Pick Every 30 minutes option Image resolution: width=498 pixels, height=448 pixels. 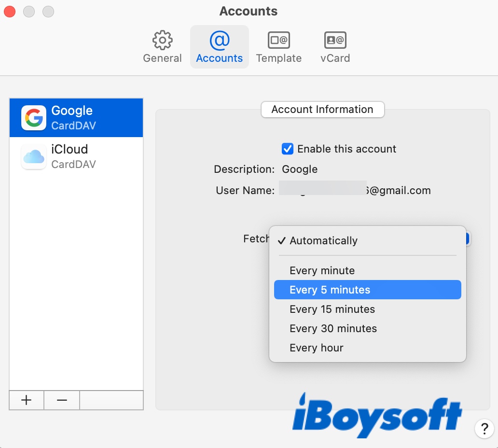[367, 329]
